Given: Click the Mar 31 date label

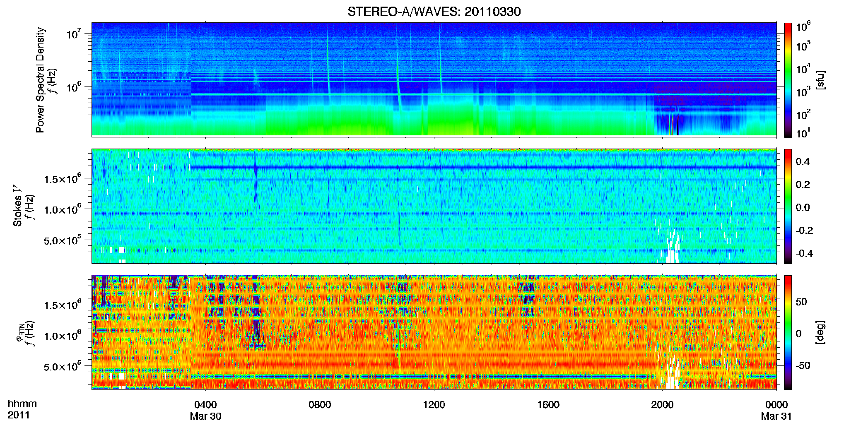Looking at the screenshot, I should pyautogui.click(x=776, y=416).
